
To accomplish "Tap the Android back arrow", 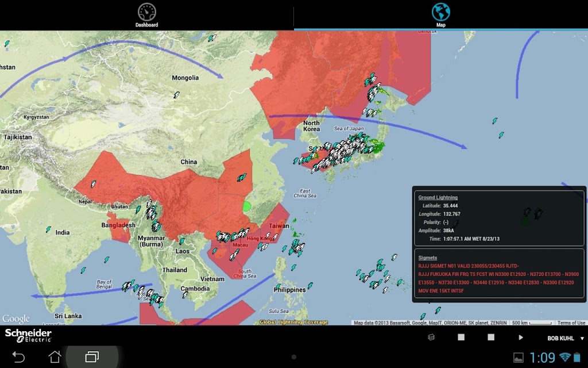I will coord(18,356).
